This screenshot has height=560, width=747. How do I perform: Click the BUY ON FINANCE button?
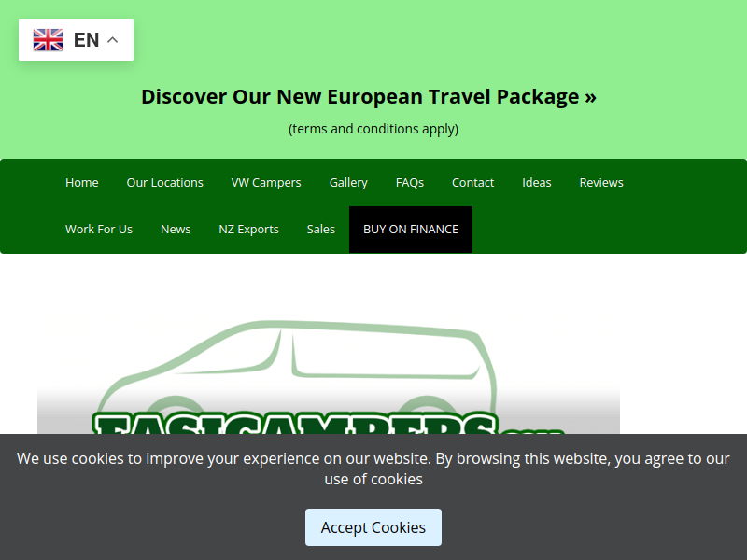[x=411, y=229]
